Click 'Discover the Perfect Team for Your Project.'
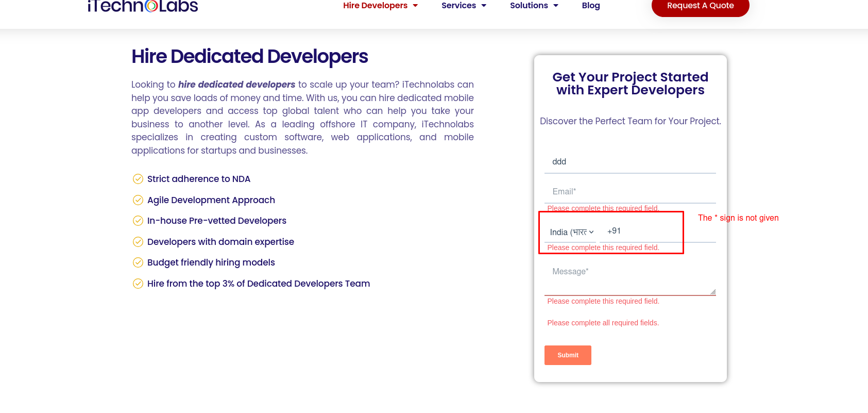Image resolution: width=868 pixels, height=413 pixels. pyautogui.click(x=631, y=121)
